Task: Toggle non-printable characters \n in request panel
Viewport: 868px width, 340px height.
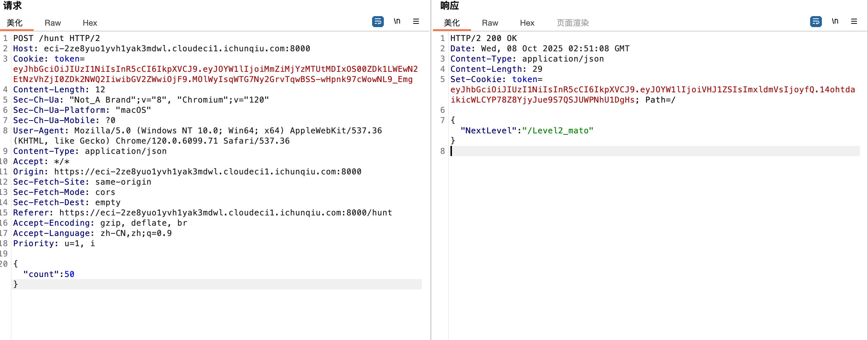Action: tap(397, 22)
